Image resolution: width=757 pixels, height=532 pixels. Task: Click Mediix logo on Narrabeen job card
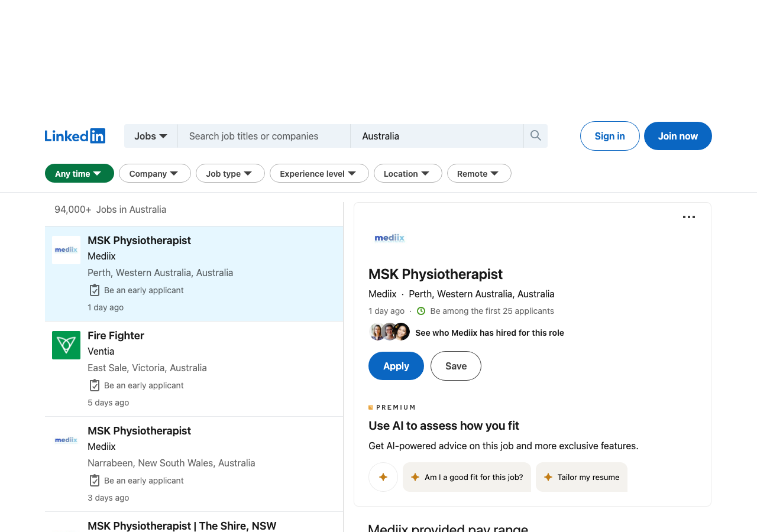66,440
